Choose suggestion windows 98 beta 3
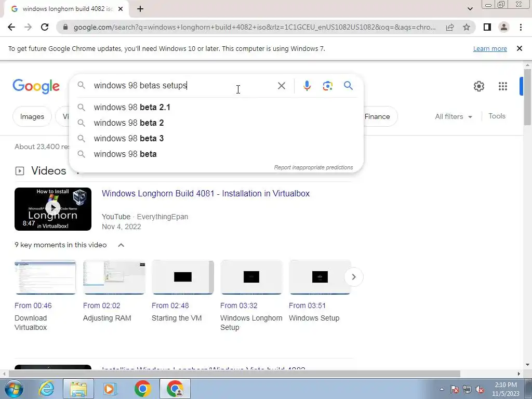Screen dimensions: 532x399 [216, 138]
